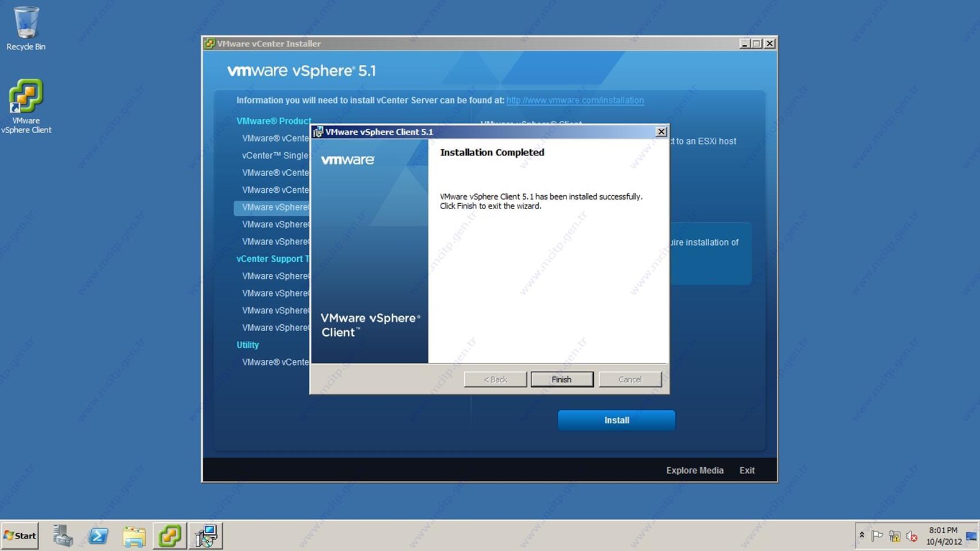Open Server Manager from the taskbar

63,536
